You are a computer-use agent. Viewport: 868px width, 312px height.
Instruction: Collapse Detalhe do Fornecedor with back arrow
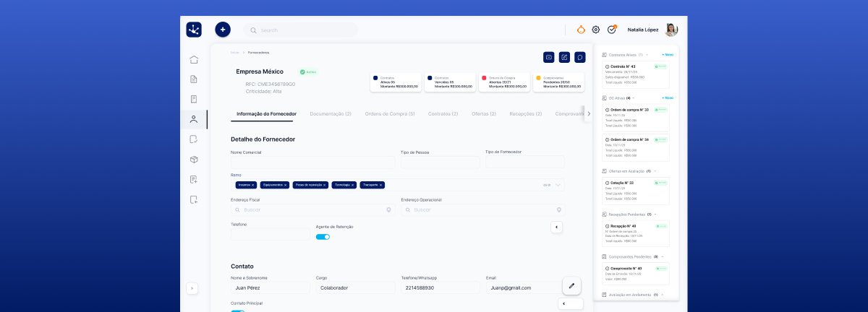pos(556,227)
